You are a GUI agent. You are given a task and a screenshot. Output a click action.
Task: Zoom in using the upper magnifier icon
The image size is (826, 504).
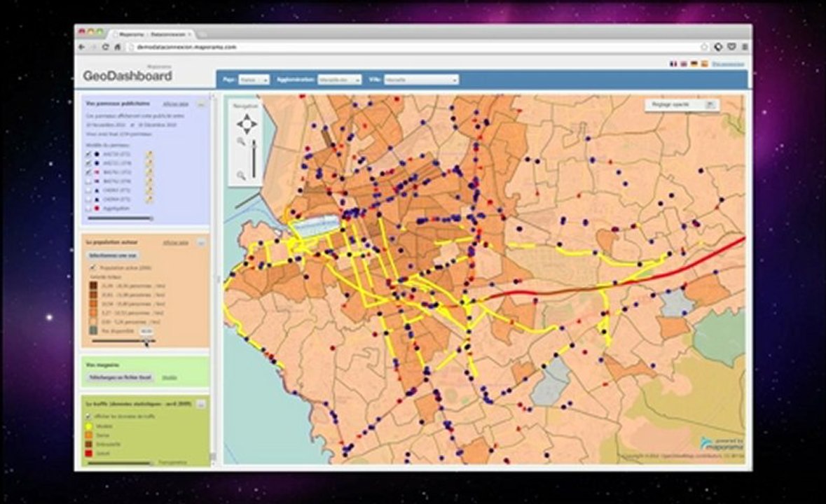tap(241, 141)
